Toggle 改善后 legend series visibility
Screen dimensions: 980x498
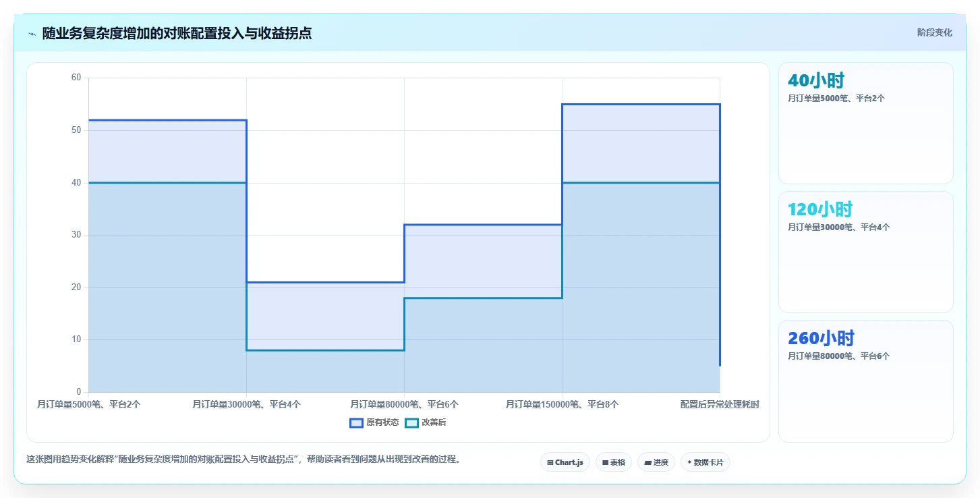426,423
